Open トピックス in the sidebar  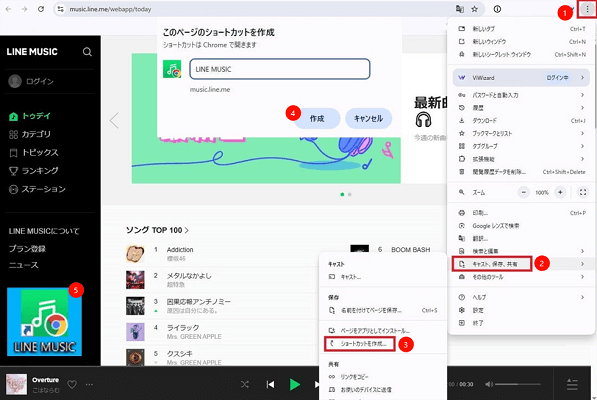click(34, 153)
